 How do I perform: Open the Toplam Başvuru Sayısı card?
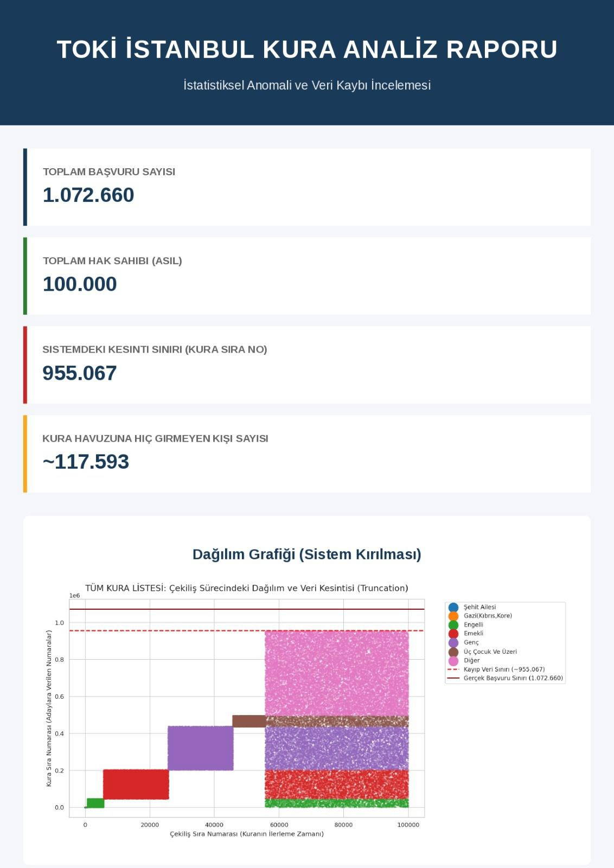307,187
